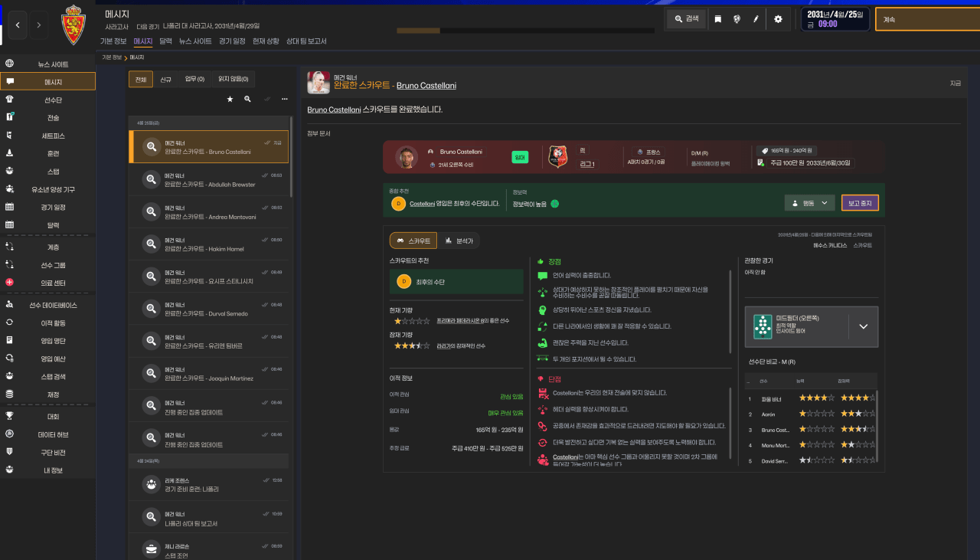Click the 임대 green badge on player card

[x=521, y=157]
